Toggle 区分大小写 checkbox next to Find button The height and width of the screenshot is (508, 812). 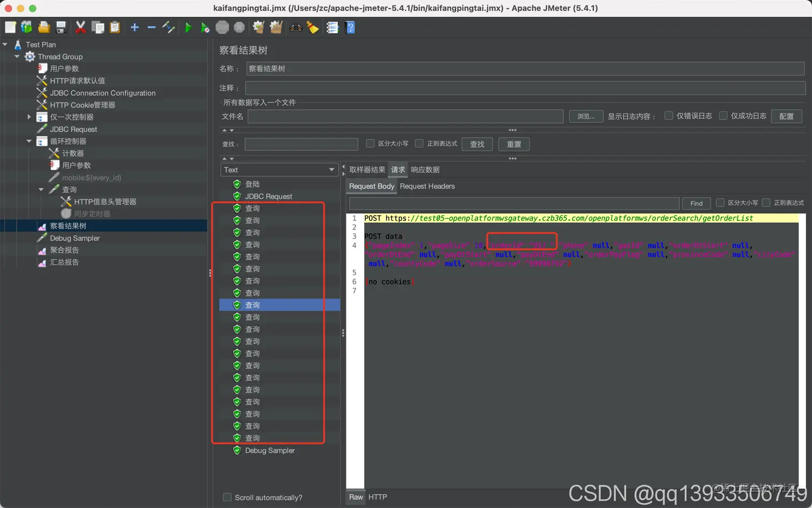pos(720,203)
